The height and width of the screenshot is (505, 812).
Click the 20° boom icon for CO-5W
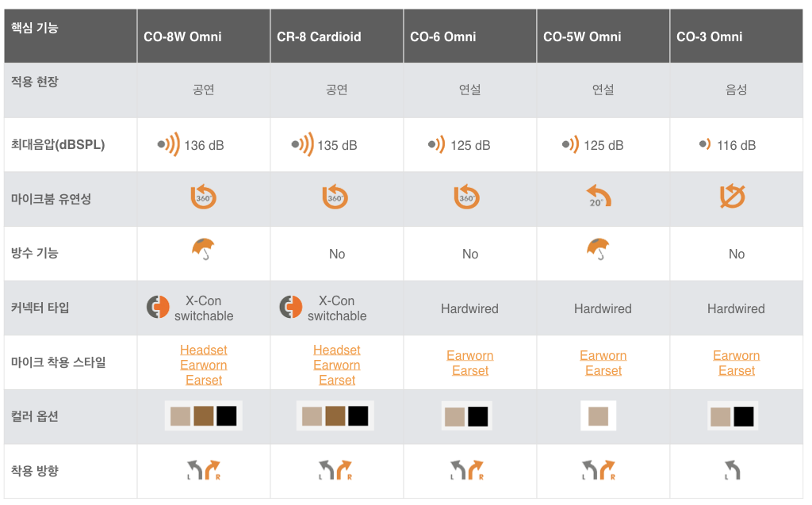[x=599, y=196]
